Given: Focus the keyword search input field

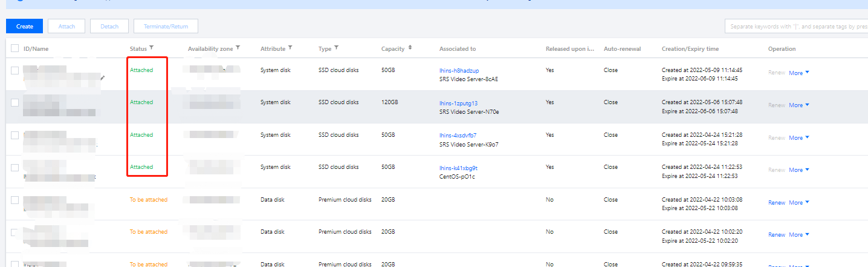Looking at the screenshot, I should point(795,27).
